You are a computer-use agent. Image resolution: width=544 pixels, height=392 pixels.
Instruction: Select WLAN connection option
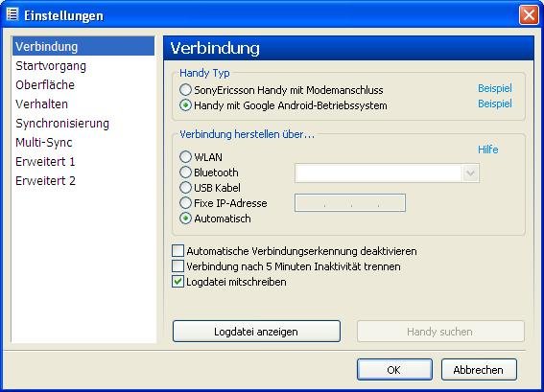pos(185,156)
